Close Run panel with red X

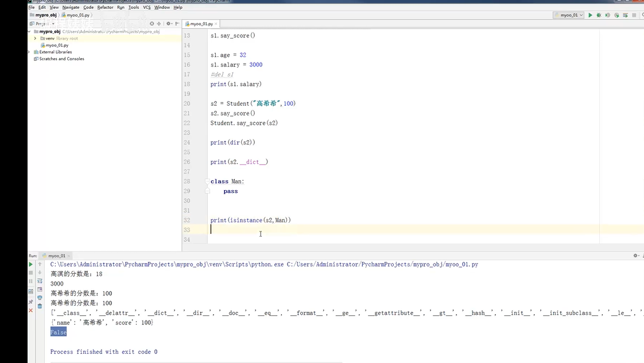point(31,310)
